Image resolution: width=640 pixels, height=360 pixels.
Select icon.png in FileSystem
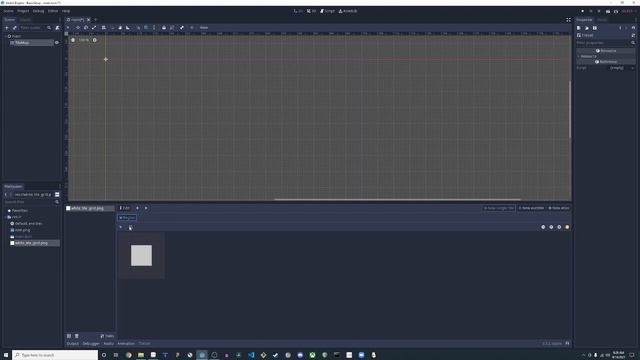[22, 230]
